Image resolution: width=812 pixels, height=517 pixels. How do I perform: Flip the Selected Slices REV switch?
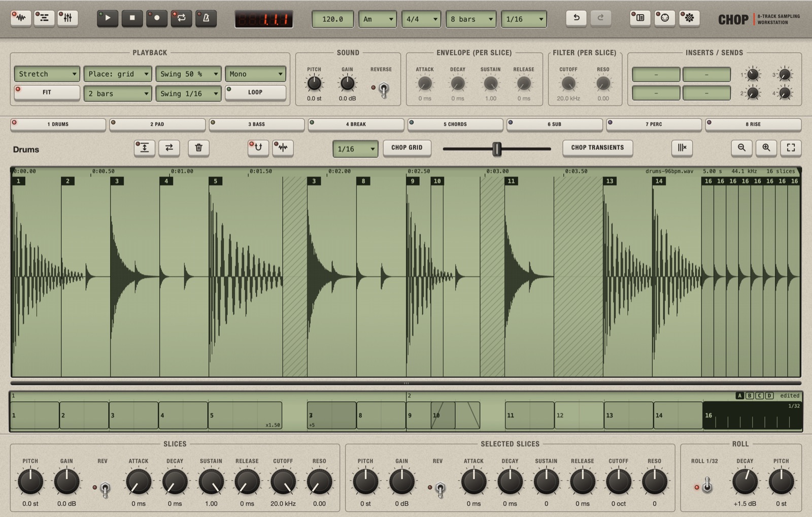[x=440, y=489]
